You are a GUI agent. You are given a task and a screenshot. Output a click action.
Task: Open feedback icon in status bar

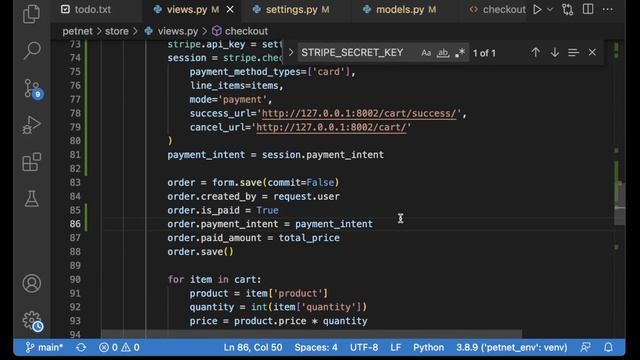[585, 347]
